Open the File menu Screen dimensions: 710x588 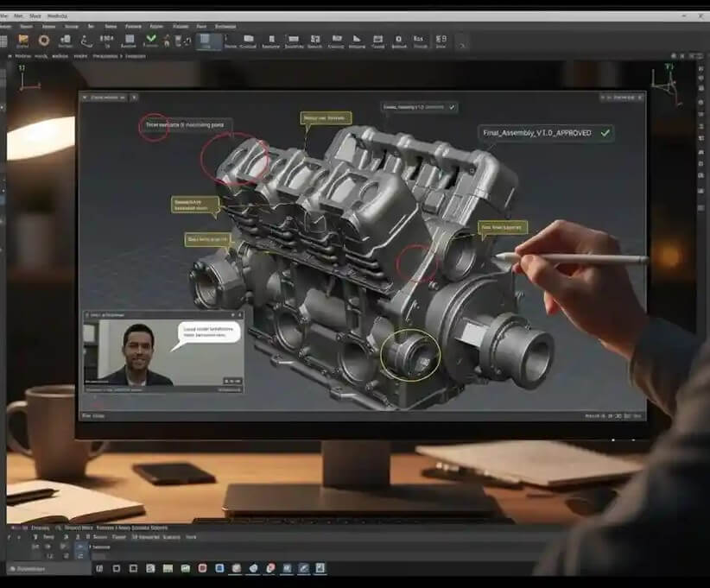(5, 16)
